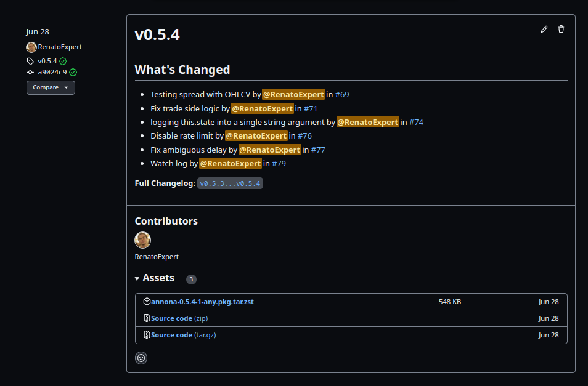Click the 548 KB file size label
This screenshot has height=386, width=588.
(450, 302)
